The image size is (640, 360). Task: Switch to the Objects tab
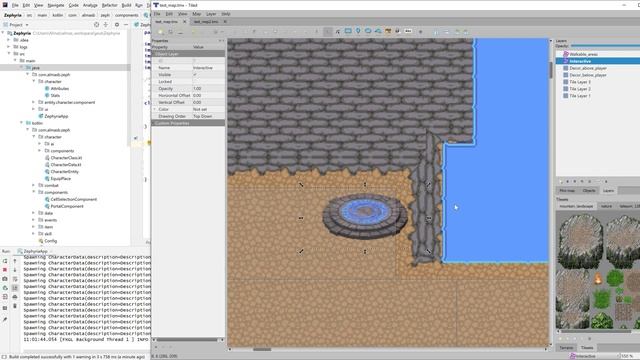click(589, 191)
